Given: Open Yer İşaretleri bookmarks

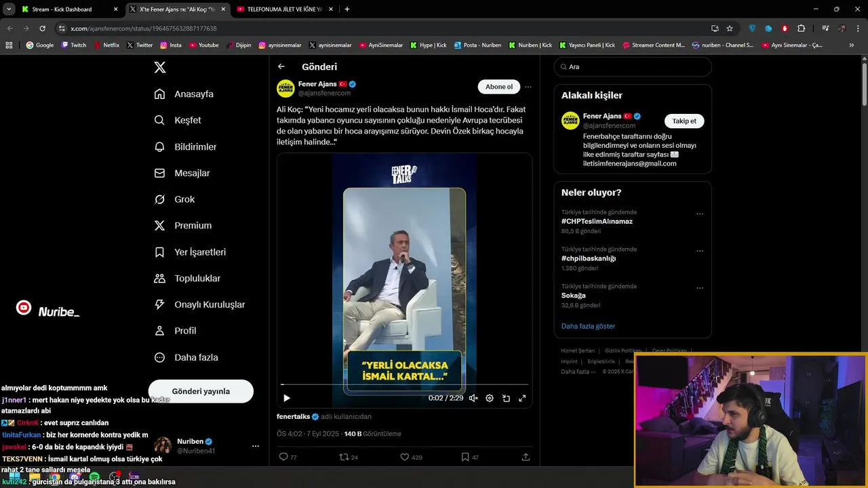Looking at the screenshot, I should click(x=190, y=252).
